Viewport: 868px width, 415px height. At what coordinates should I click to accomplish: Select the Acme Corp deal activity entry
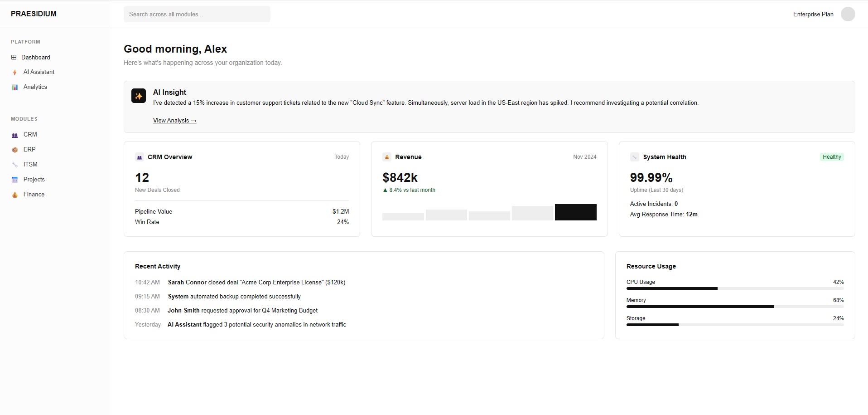256,282
